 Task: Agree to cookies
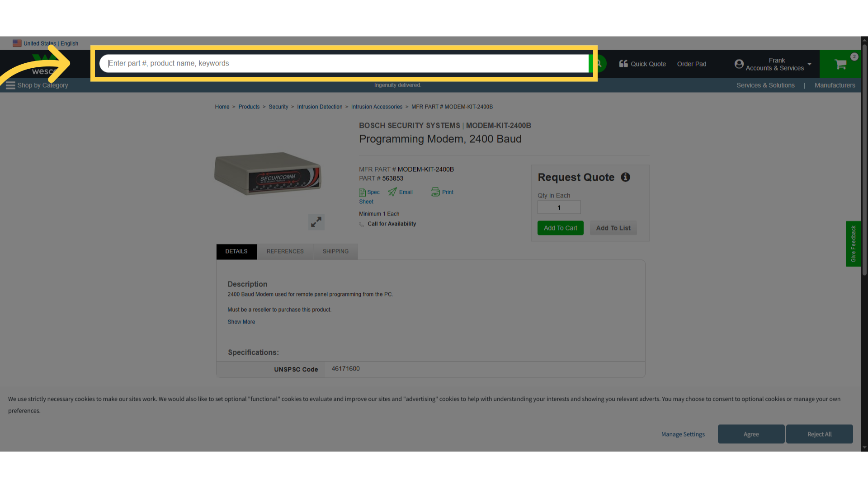pos(751,434)
